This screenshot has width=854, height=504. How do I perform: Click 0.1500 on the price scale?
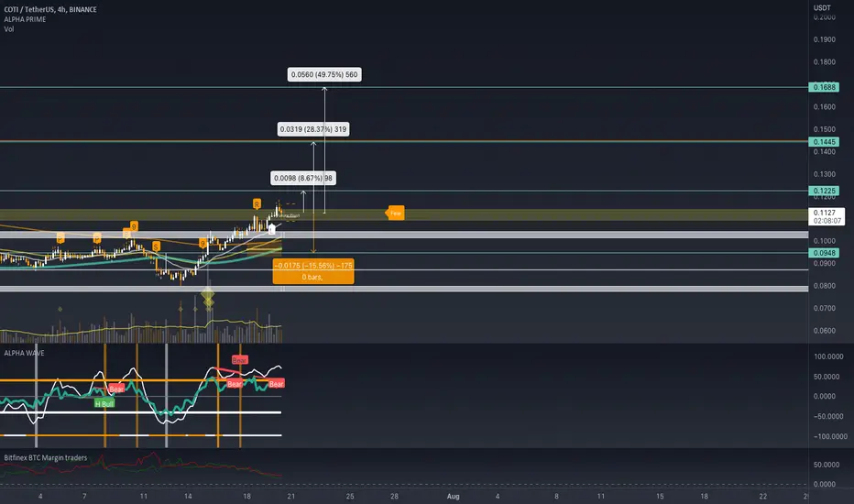tap(824, 130)
